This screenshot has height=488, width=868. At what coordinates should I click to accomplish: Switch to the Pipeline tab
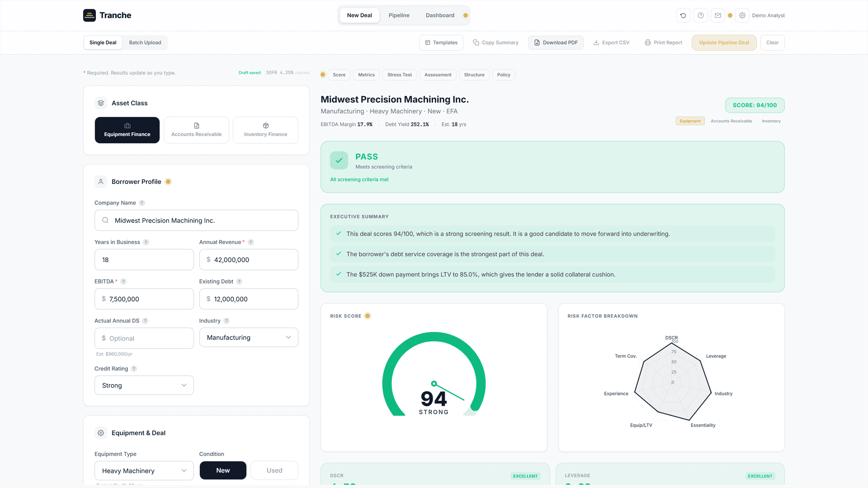click(399, 15)
